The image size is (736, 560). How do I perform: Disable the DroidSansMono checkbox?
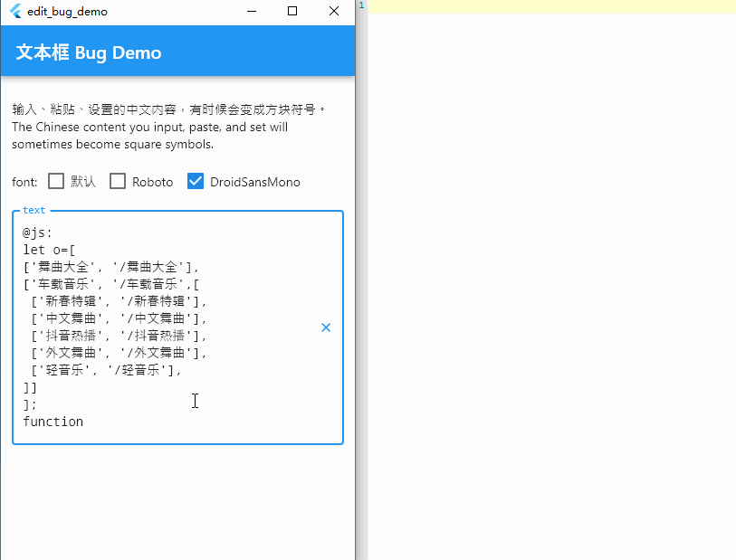196,181
